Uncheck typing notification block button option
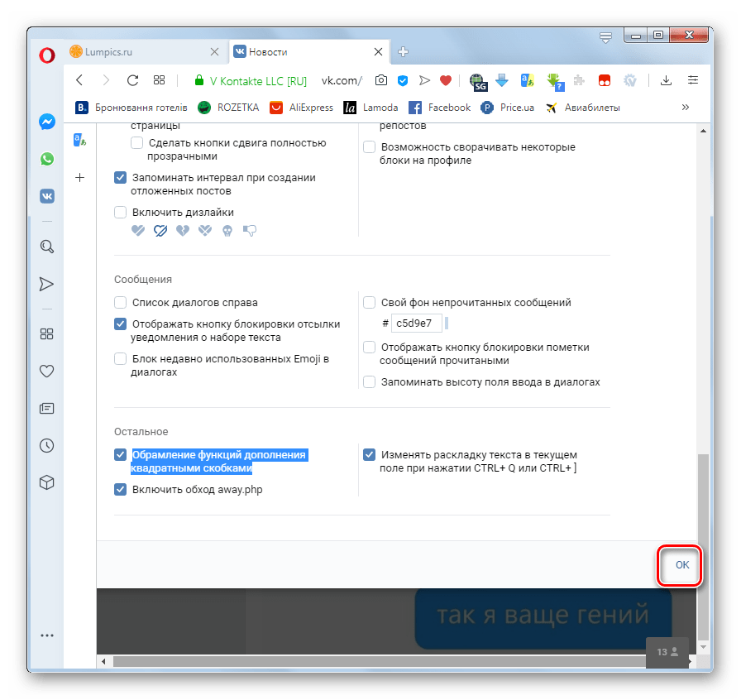The height and width of the screenshot is (700, 741). [121, 324]
